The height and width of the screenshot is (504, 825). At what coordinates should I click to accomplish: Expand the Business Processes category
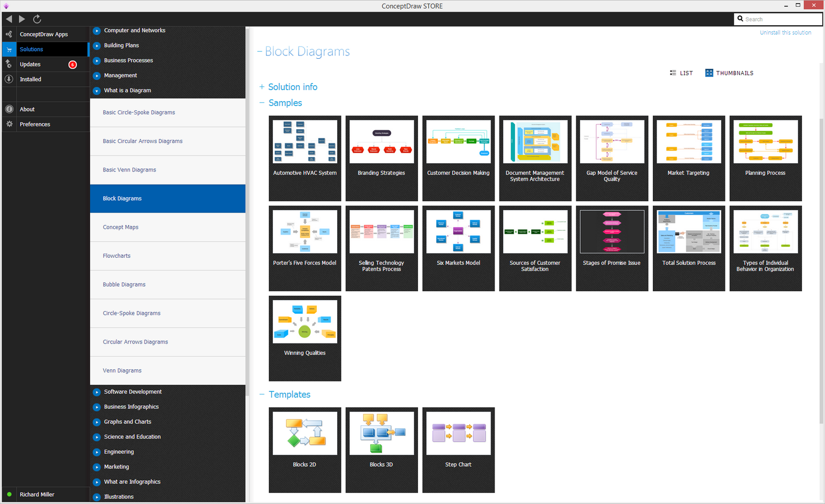coord(97,60)
